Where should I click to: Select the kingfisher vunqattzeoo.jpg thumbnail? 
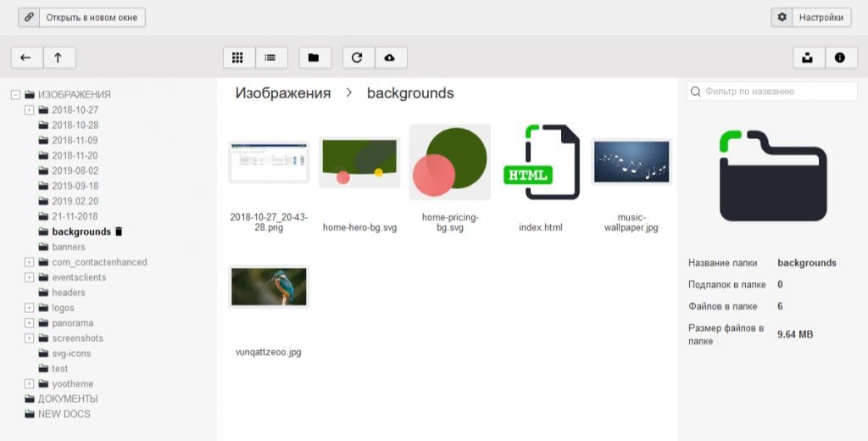[269, 287]
